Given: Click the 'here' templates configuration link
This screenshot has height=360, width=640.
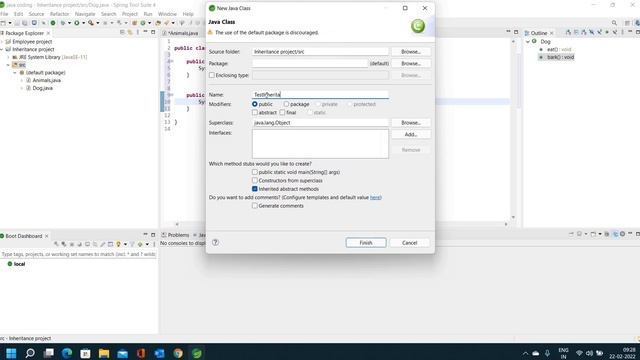Looking at the screenshot, I should (375, 198).
